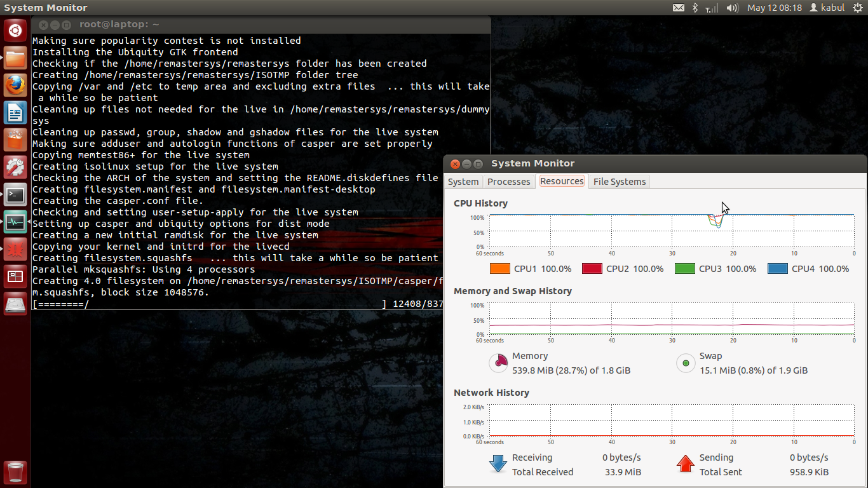Click the mksquashfs progress bar line in terminal
The width and height of the screenshot is (868, 488).
pyautogui.click(x=238, y=304)
